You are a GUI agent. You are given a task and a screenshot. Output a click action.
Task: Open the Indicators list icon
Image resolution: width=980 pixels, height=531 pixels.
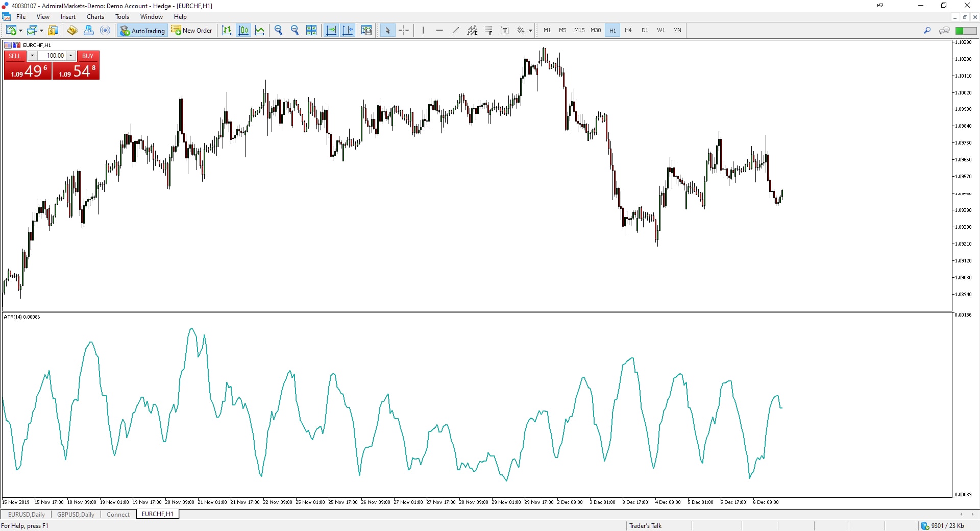click(x=366, y=31)
